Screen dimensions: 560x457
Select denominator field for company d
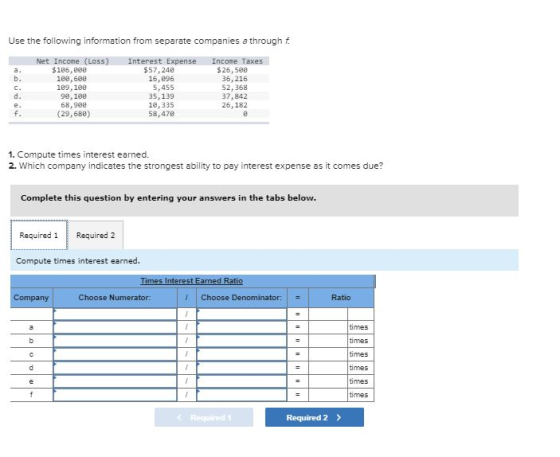click(x=242, y=368)
